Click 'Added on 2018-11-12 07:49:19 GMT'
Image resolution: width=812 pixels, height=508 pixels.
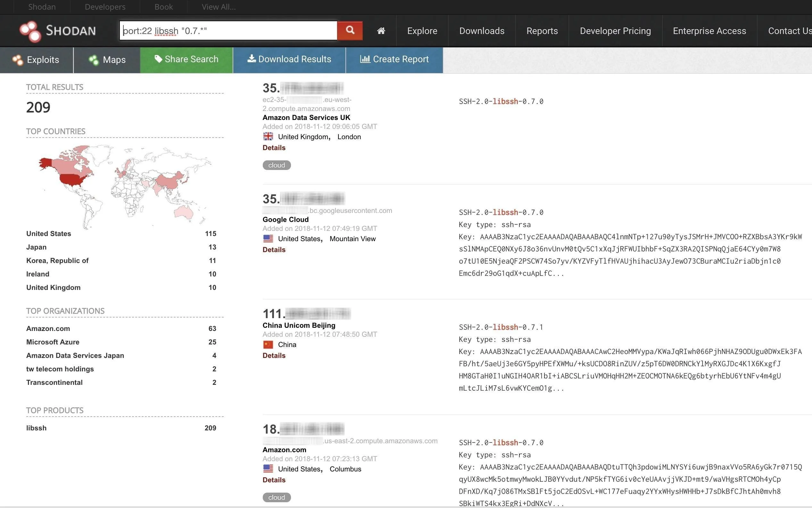(319, 228)
